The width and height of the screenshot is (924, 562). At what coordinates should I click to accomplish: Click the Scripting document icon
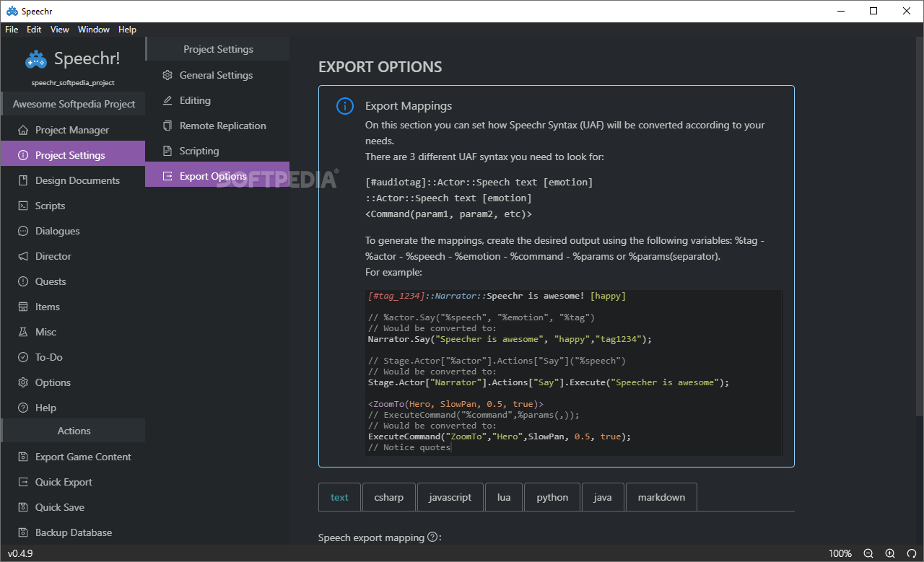pyautogui.click(x=167, y=151)
